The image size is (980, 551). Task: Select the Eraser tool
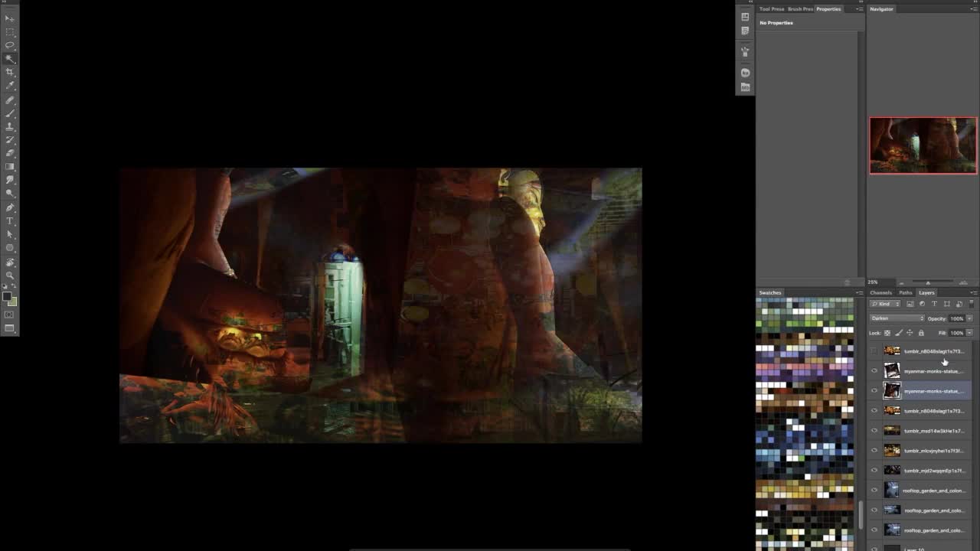click(10, 153)
